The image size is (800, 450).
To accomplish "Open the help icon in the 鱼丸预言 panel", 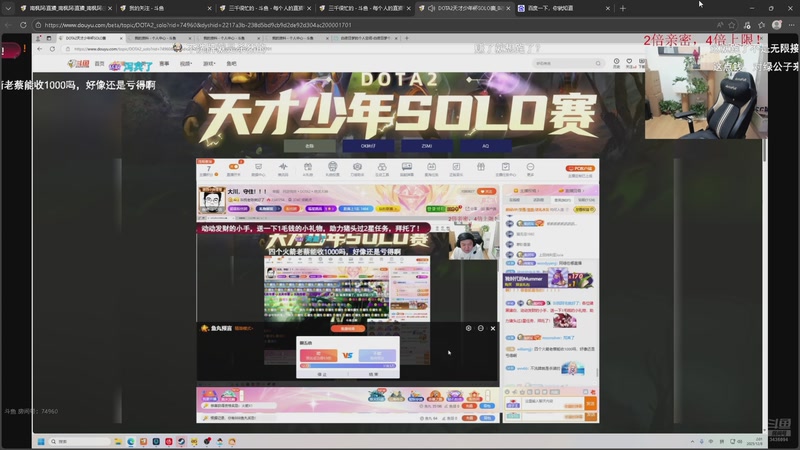I will (x=481, y=328).
